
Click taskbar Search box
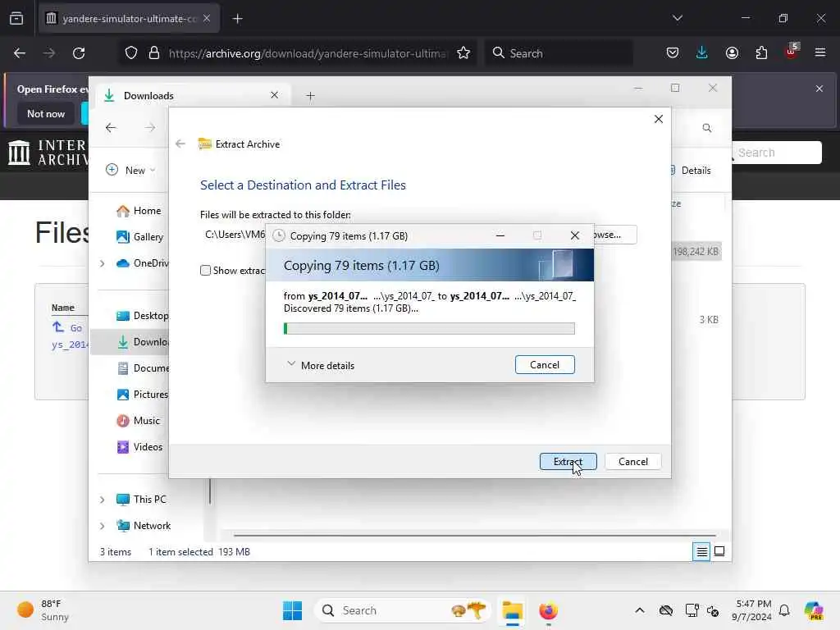coord(402,610)
